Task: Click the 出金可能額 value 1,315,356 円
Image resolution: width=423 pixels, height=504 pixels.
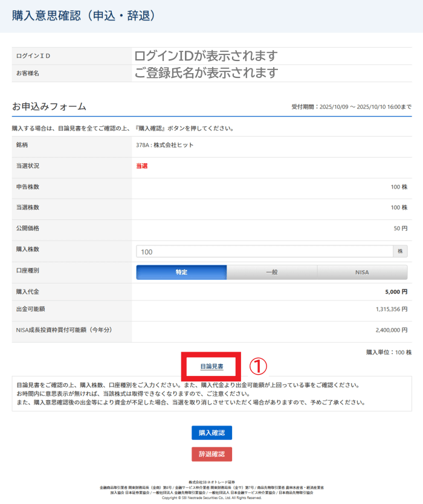Action: pyautogui.click(x=391, y=309)
